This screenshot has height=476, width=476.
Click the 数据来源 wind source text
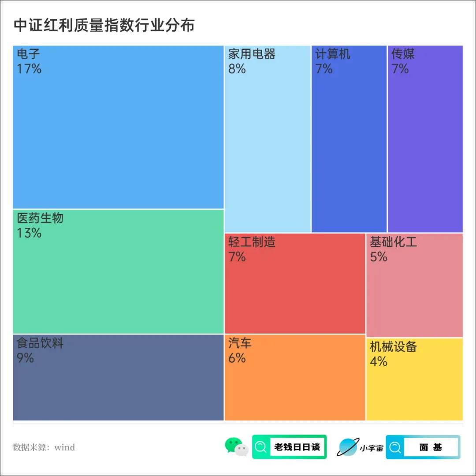click(x=44, y=447)
